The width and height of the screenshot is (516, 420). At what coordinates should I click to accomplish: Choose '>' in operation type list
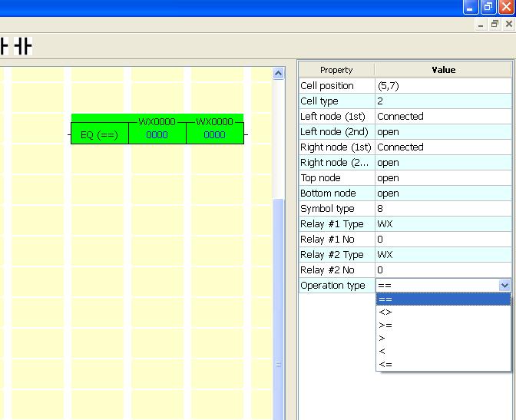[443, 338]
